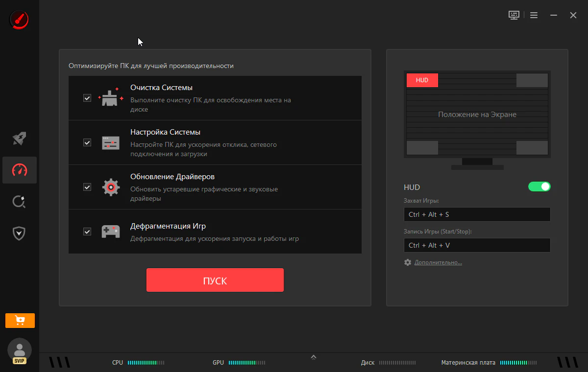The width and height of the screenshot is (588, 372).
Task: Click the Захват Игры hotkey field
Action: pyautogui.click(x=477, y=214)
